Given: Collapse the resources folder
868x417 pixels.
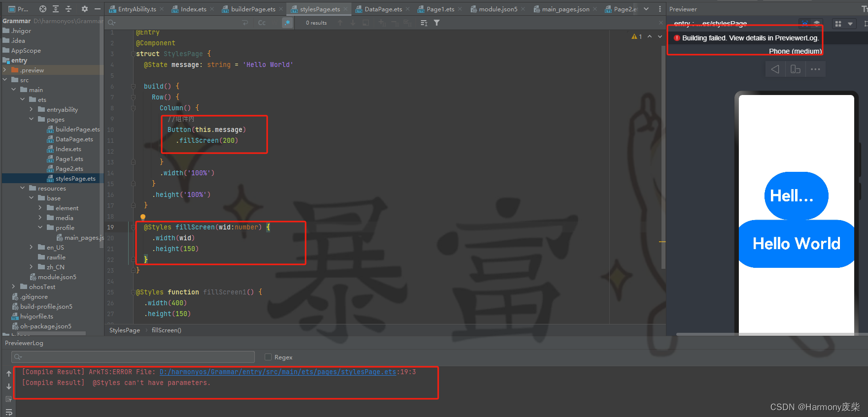Looking at the screenshot, I should coord(23,188).
